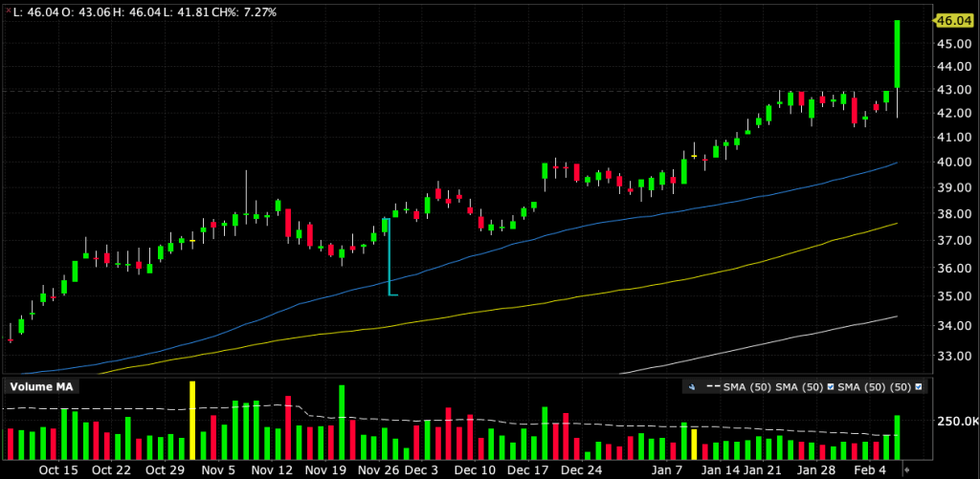Click the 46.04 current price tag
Viewport: 980px width, 479px height.
pyautogui.click(x=954, y=21)
